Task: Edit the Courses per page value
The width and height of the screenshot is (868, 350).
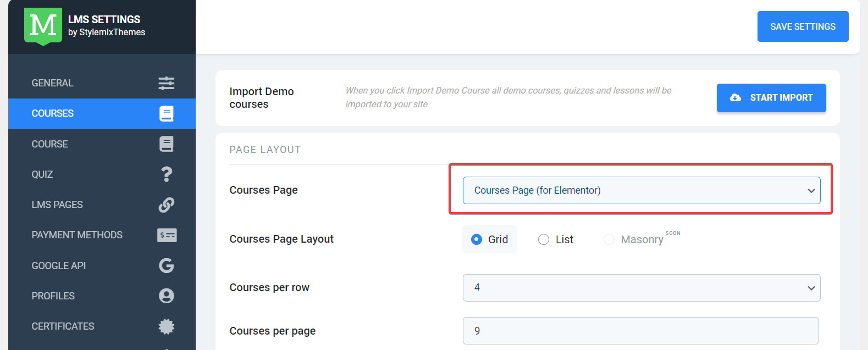Action: pyautogui.click(x=640, y=330)
